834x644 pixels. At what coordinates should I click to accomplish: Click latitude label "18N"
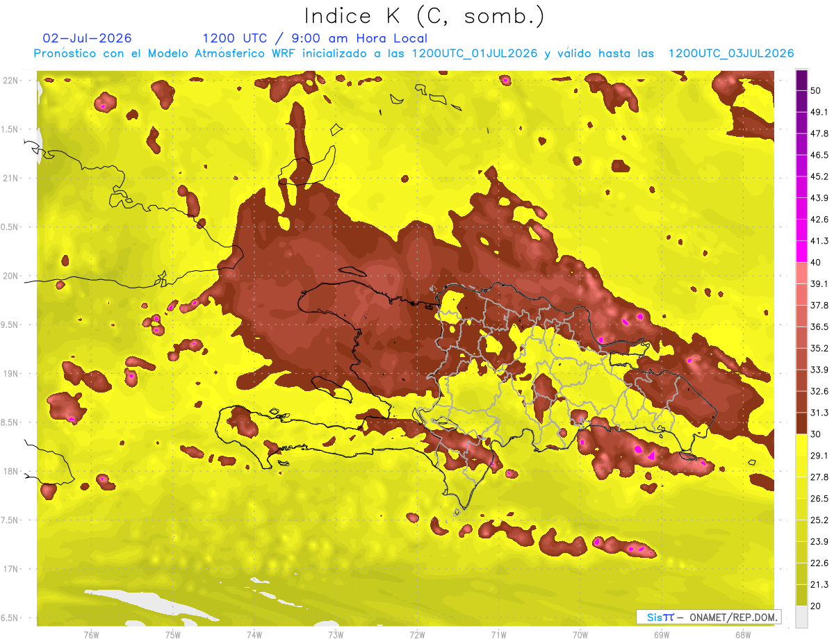tap(10, 471)
